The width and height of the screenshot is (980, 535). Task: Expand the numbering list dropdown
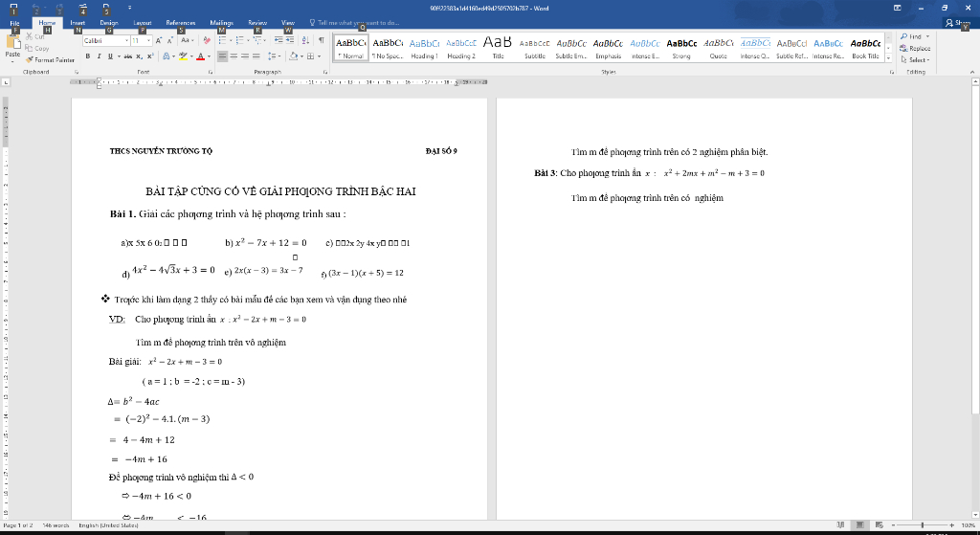tap(248, 40)
